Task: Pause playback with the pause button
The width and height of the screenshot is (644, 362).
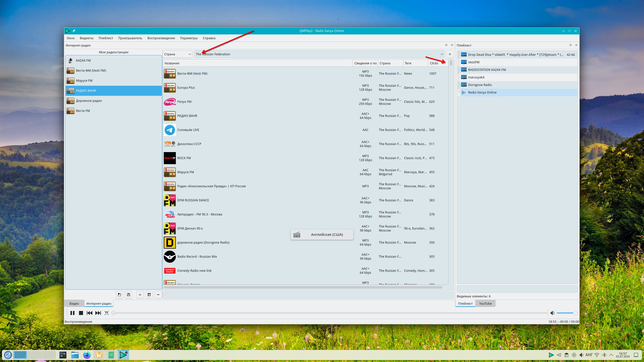Action: pos(72,313)
